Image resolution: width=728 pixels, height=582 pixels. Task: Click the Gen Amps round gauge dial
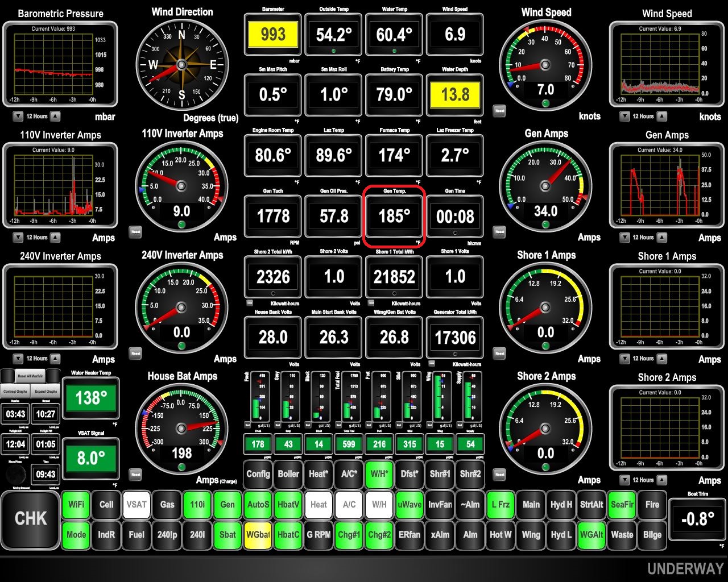(x=545, y=186)
